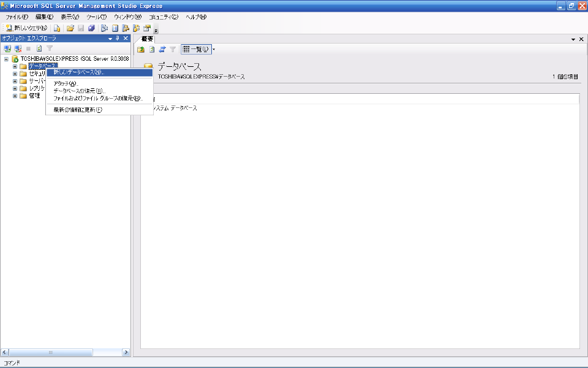This screenshot has width=588, height=368.
Task: Open the ヘルプ(H) menu
Action: 196,17
